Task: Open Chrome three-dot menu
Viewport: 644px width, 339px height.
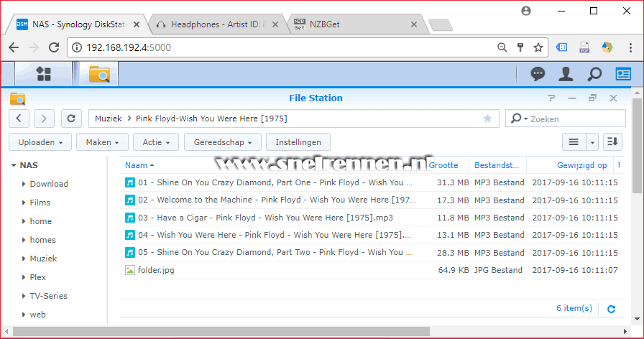Action: point(630,47)
